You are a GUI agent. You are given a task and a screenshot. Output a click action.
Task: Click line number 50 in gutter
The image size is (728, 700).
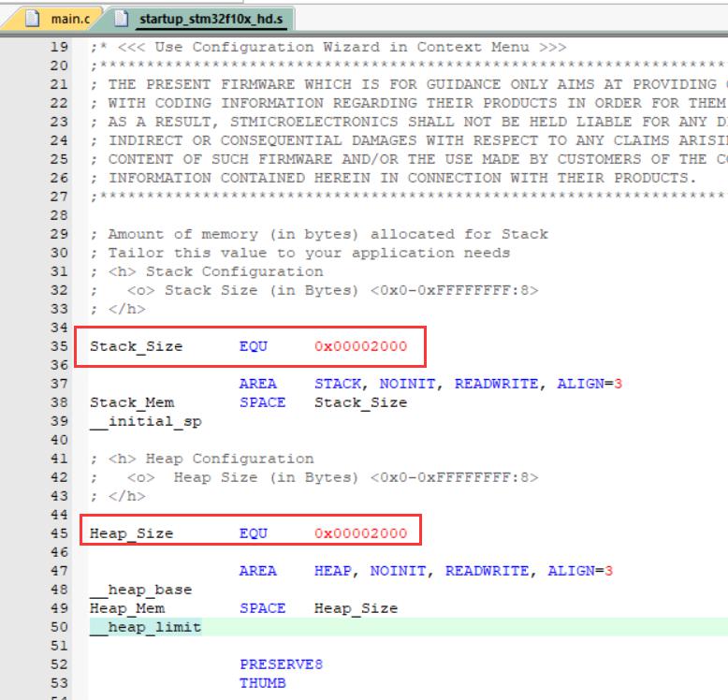[x=59, y=627]
